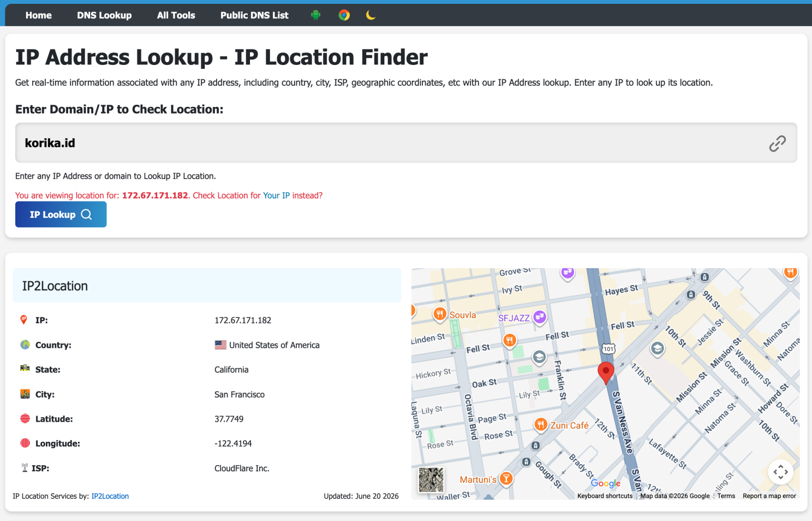The image size is (812, 521).
Task: Click the 'Map data ©2026 Google' text
Action: (675, 496)
